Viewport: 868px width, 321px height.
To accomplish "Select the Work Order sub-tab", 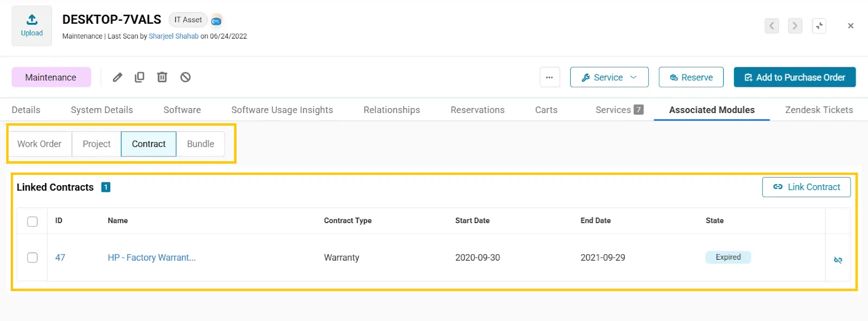I will tap(40, 144).
